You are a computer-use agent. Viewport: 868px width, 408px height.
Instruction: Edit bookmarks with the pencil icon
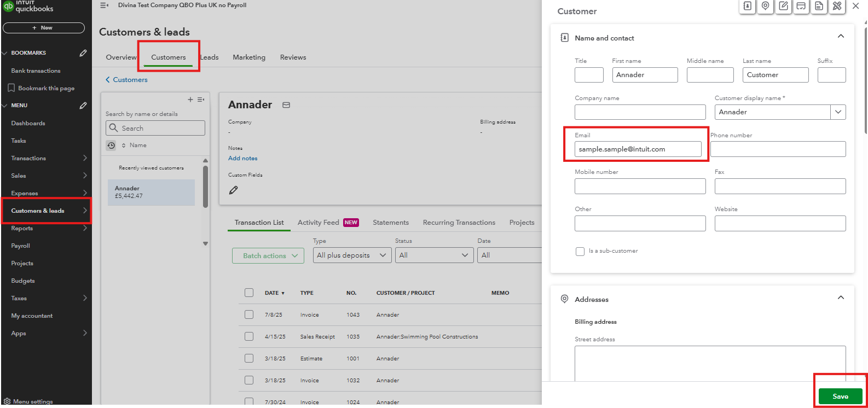tap(83, 53)
